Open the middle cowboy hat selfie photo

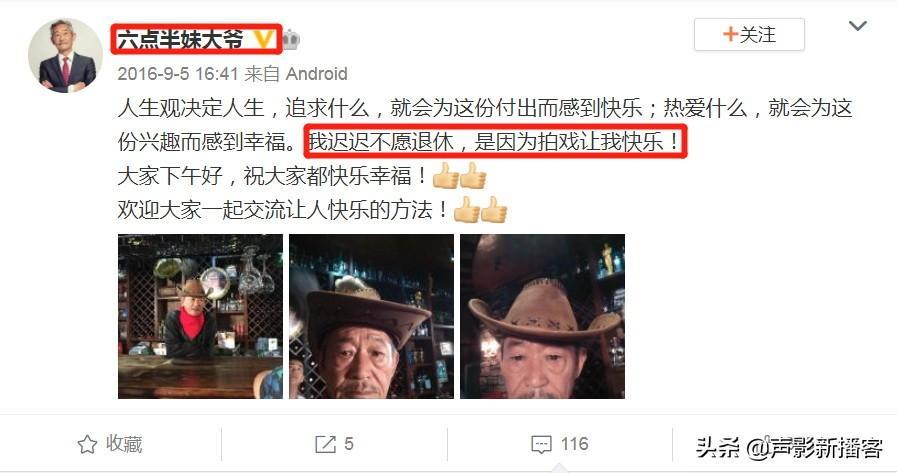click(x=371, y=316)
